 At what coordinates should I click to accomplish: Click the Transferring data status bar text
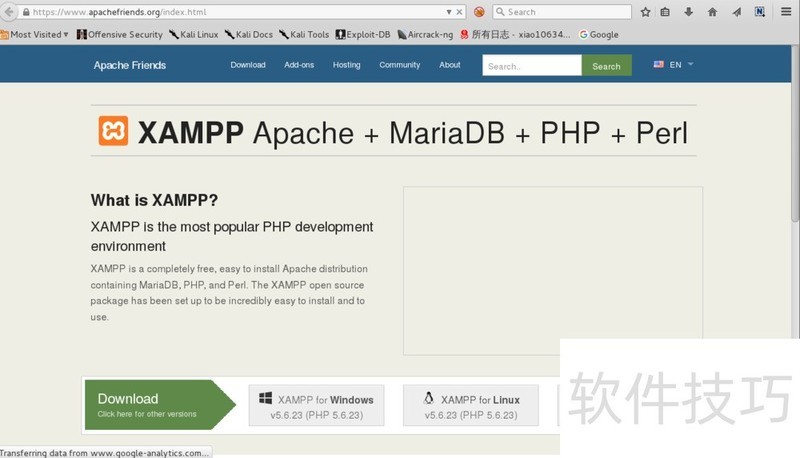(105, 453)
